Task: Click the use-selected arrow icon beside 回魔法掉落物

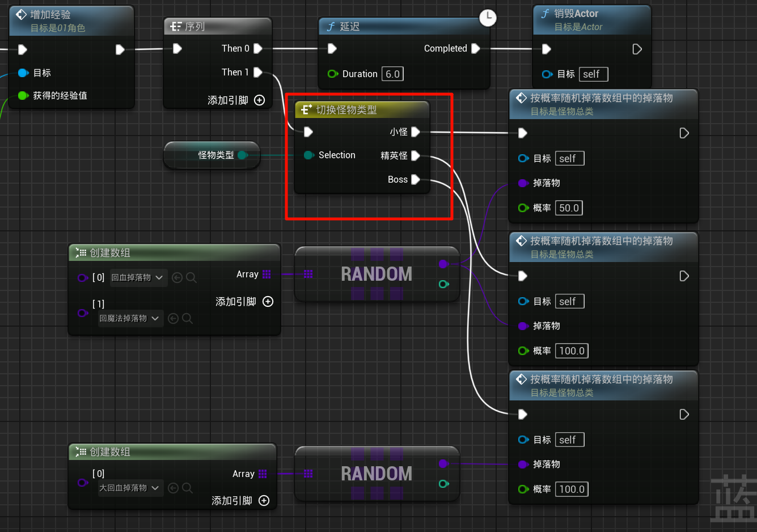Action: point(173,319)
